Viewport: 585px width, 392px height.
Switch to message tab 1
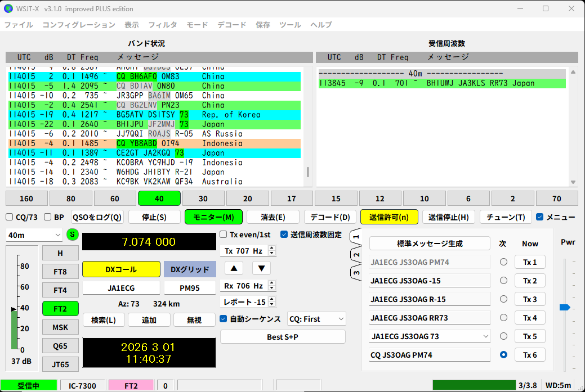(x=356, y=237)
